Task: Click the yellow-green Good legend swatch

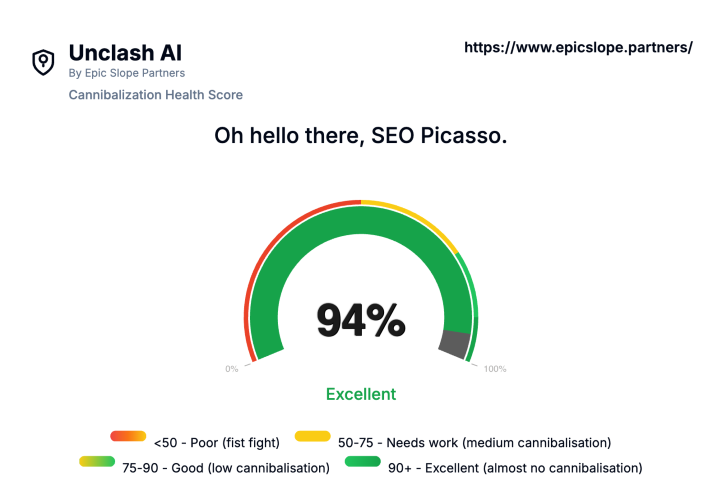Action: 96,462
